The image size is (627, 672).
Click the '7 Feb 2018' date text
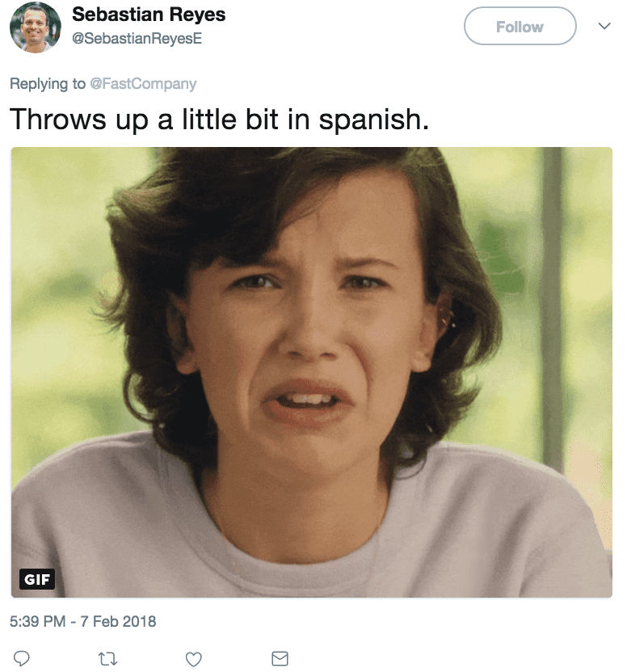pyautogui.click(x=118, y=621)
